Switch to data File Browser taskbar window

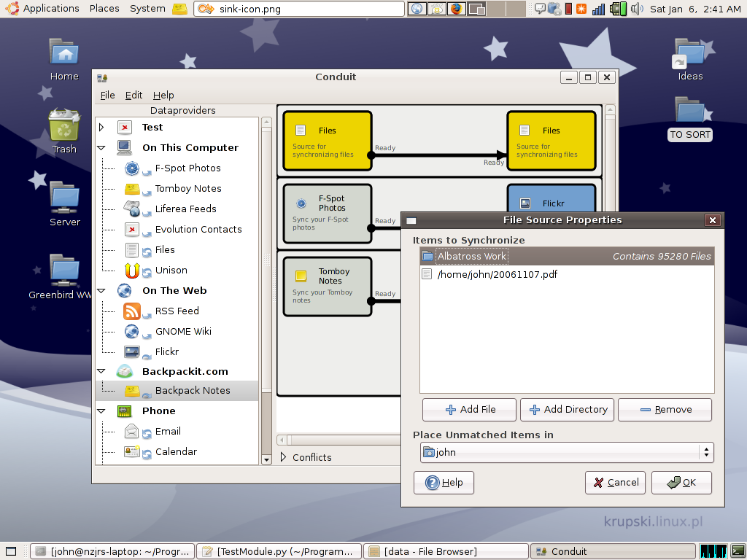coord(446,551)
